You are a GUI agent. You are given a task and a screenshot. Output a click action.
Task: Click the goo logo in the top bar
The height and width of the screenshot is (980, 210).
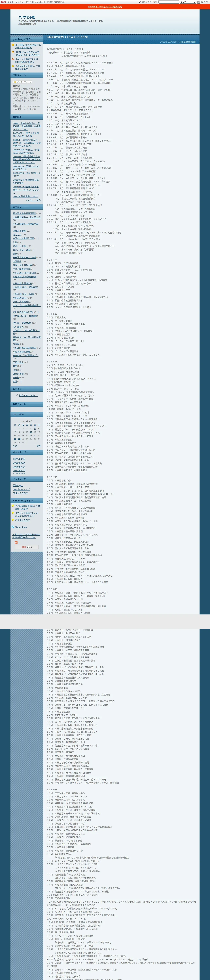(3, 2)
